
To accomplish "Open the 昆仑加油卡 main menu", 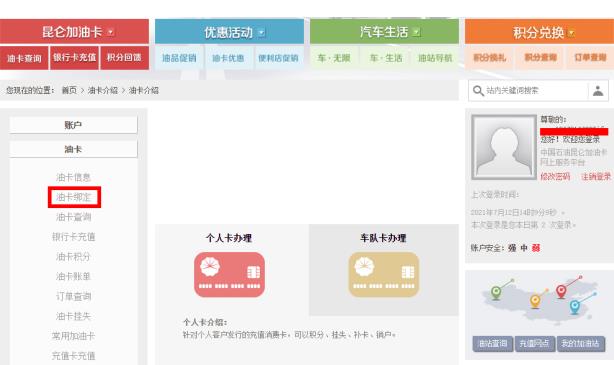I will 74,31.
